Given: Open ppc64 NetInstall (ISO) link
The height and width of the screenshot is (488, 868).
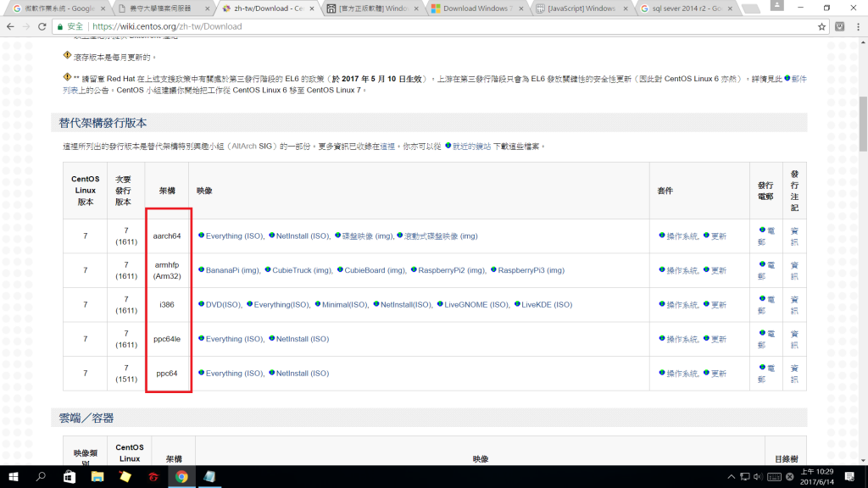Looking at the screenshot, I should click(303, 373).
